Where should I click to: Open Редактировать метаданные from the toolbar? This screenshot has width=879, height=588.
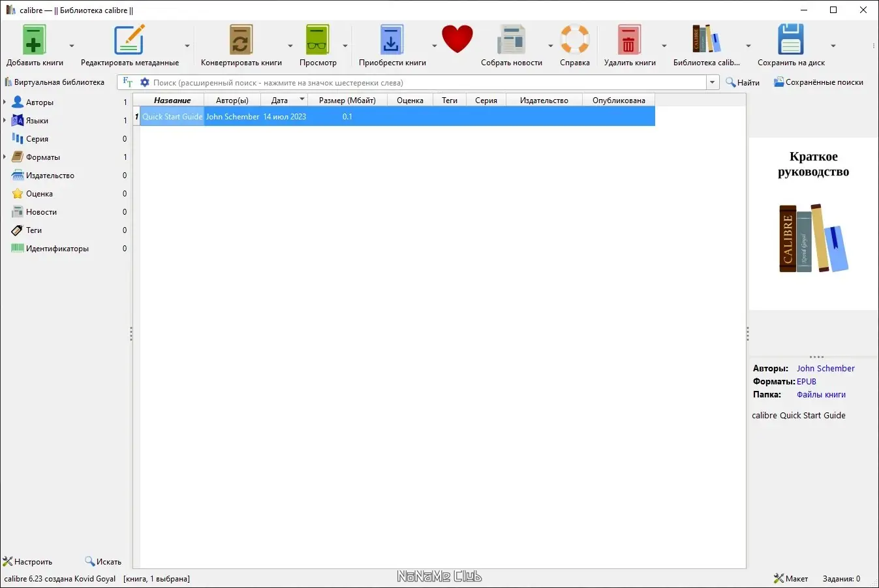click(129, 40)
